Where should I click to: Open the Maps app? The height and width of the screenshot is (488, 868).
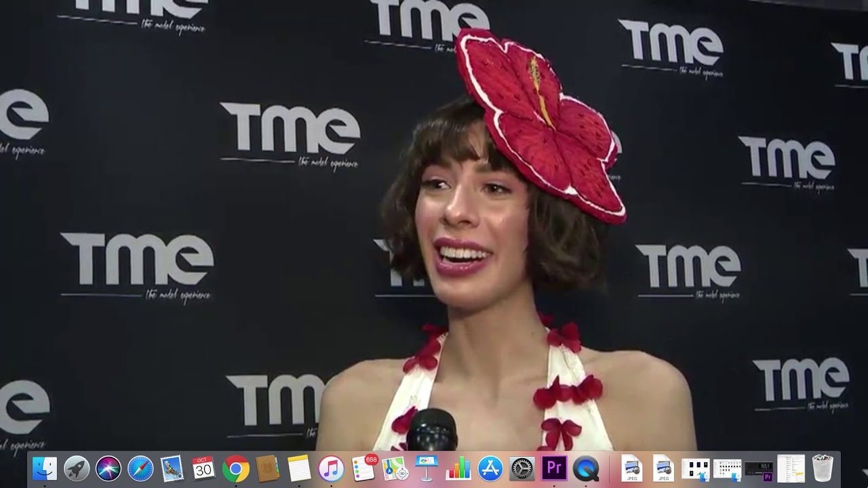pyautogui.click(x=395, y=468)
